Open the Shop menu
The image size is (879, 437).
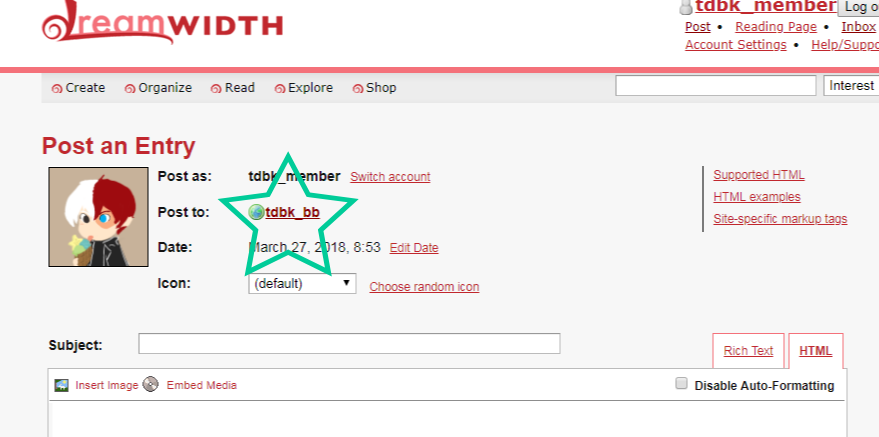pyautogui.click(x=381, y=88)
